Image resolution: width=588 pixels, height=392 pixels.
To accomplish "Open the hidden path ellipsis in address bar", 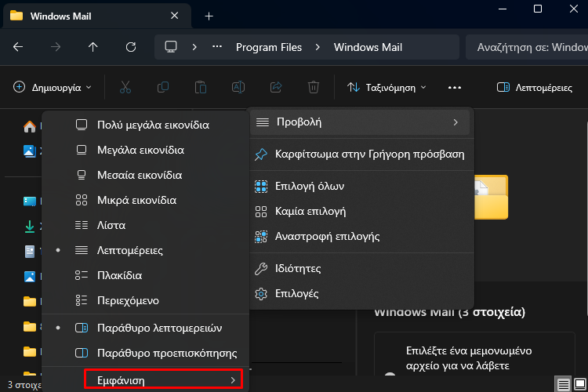I will coord(217,47).
